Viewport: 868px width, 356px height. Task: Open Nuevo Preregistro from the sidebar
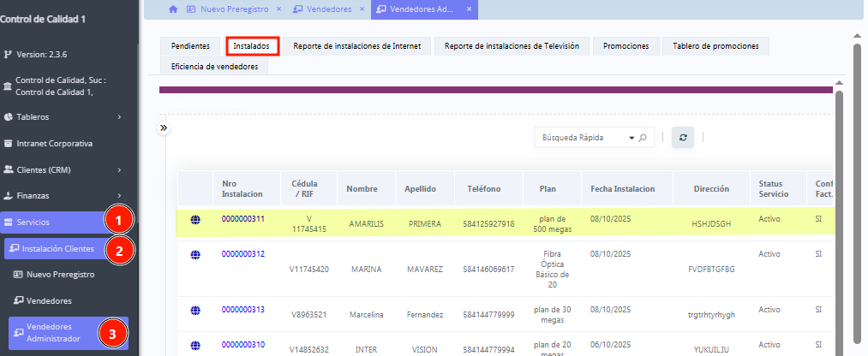pos(60,275)
